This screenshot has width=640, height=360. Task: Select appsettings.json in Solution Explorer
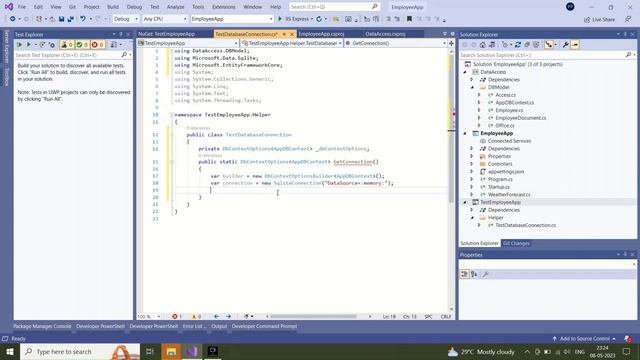coord(506,171)
